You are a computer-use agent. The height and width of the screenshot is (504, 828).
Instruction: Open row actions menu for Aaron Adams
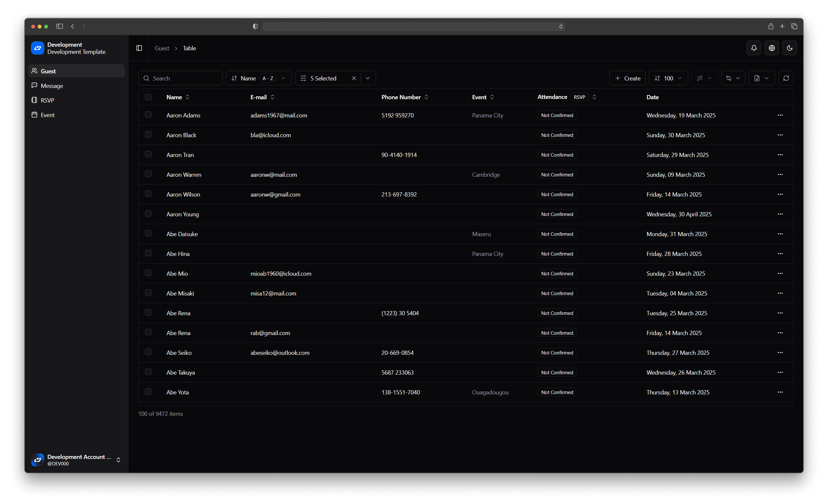780,115
